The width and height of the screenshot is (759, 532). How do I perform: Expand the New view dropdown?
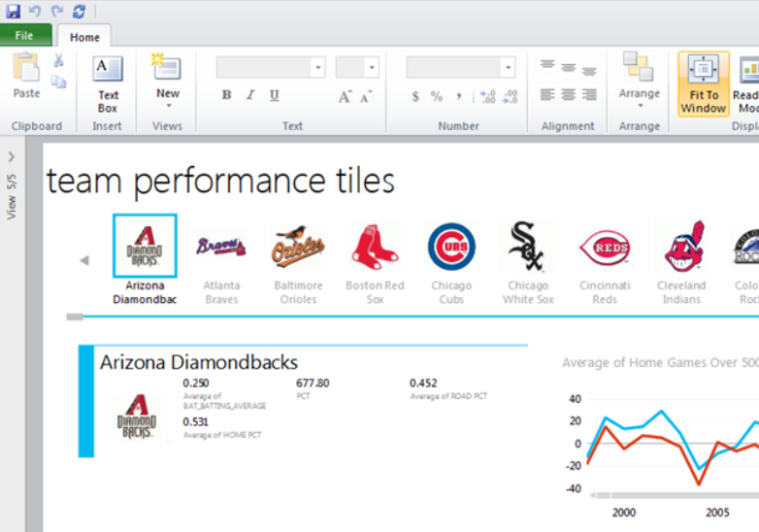168,105
